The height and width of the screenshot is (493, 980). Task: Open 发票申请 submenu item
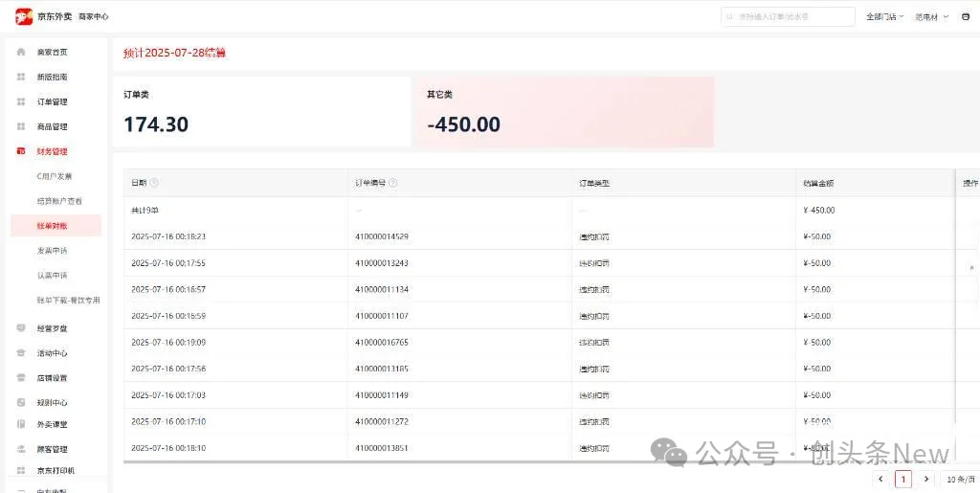point(53,251)
